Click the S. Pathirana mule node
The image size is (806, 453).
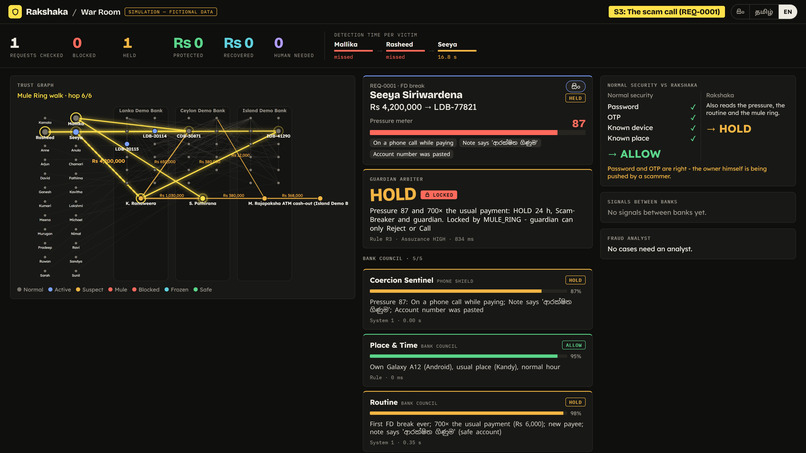[203, 198]
